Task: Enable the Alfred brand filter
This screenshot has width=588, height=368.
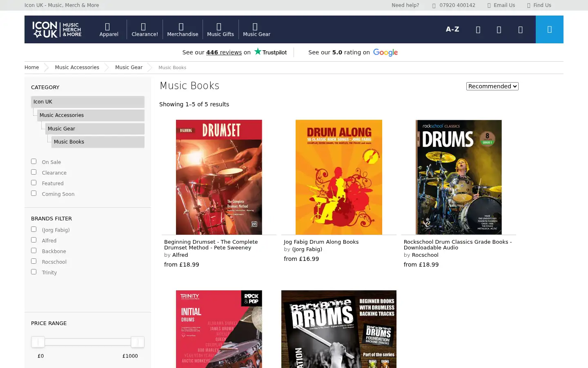Action: [34, 240]
